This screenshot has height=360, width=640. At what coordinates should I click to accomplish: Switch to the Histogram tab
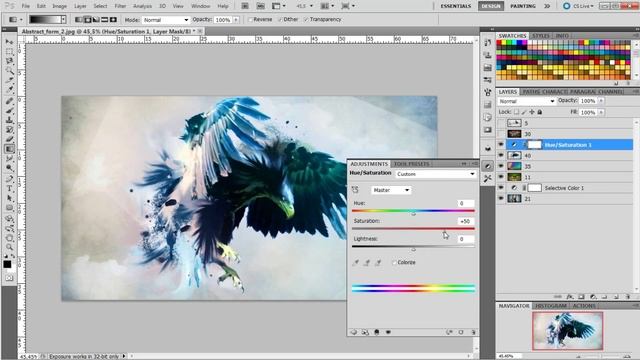(550, 306)
